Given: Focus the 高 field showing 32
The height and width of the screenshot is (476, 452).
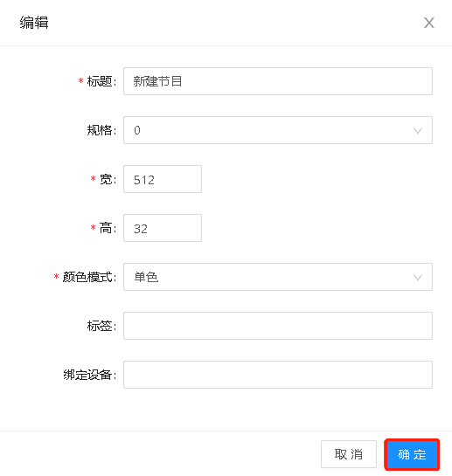Looking at the screenshot, I should [163, 228].
